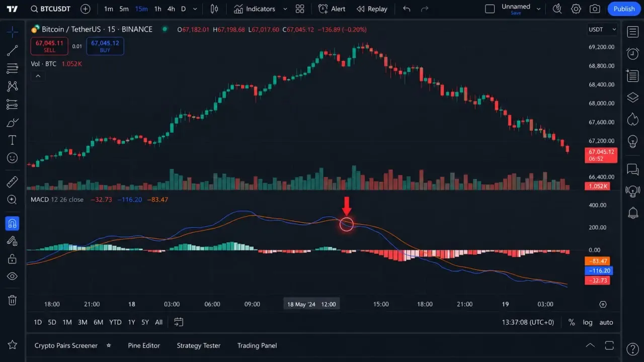Remove drawings with trash icon
This screenshot has height=362, width=644.
(x=13, y=300)
